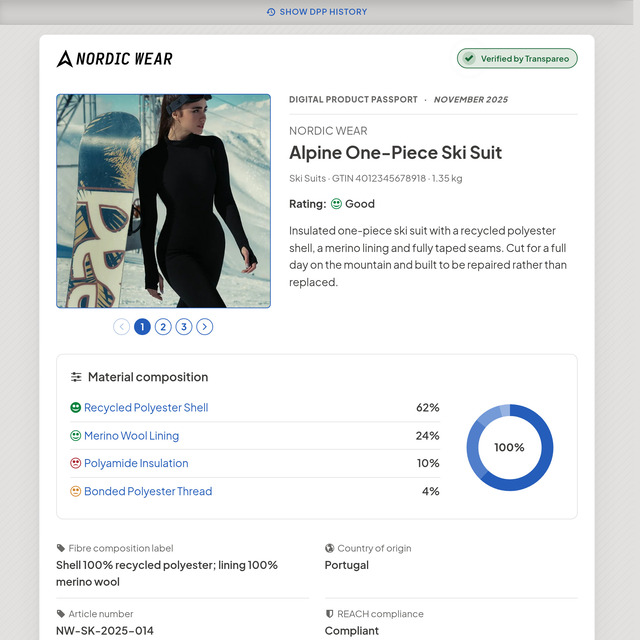Click the 'Compliant' REACH value

click(x=352, y=631)
